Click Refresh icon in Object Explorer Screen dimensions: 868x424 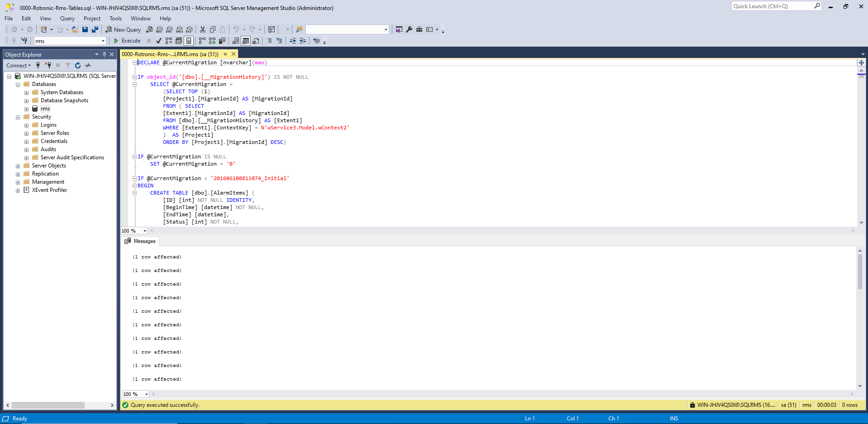78,66
